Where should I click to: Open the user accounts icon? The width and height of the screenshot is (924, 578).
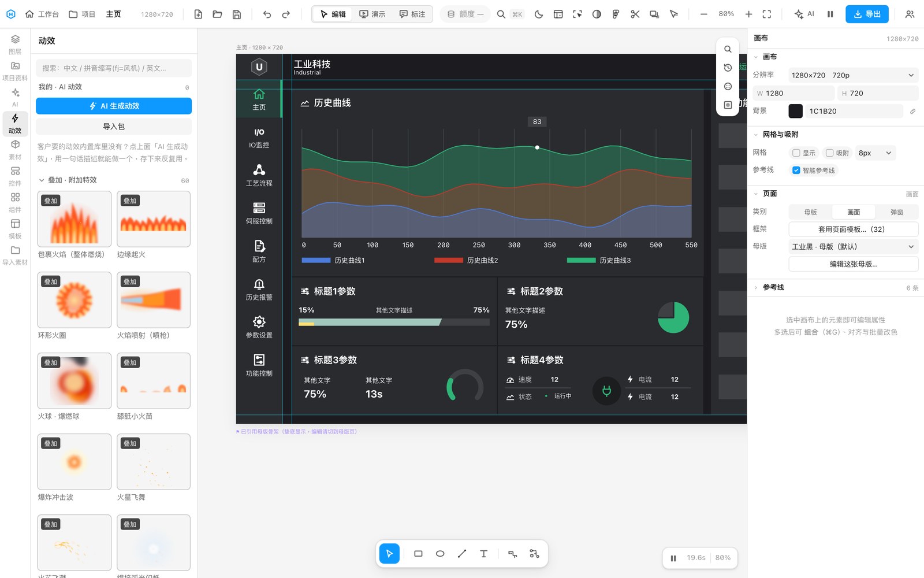(x=910, y=14)
